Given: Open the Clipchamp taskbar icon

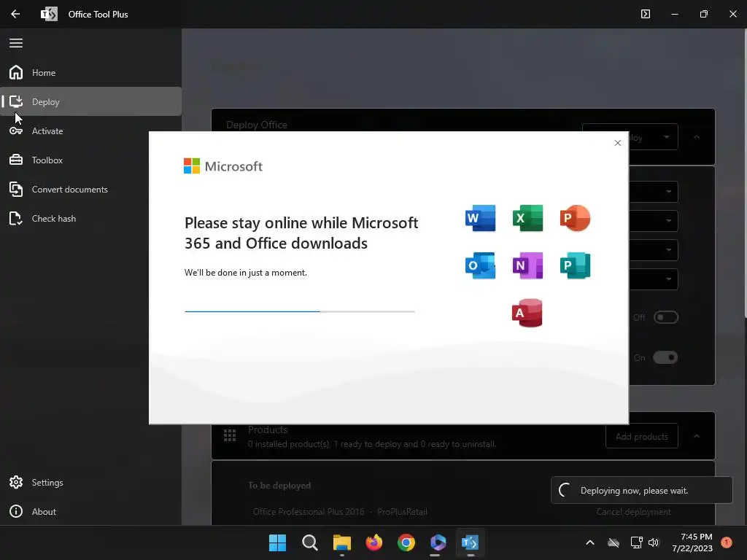Looking at the screenshot, I should (x=438, y=542).
